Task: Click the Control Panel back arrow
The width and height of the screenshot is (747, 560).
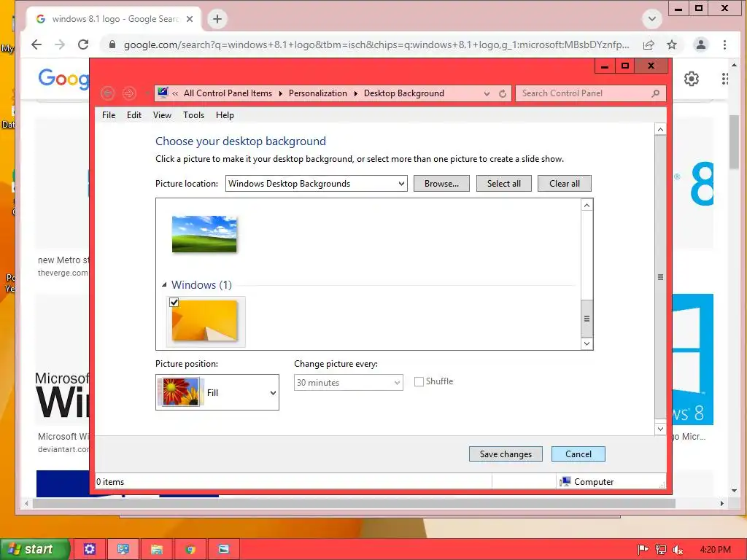Action: point(108,93)
